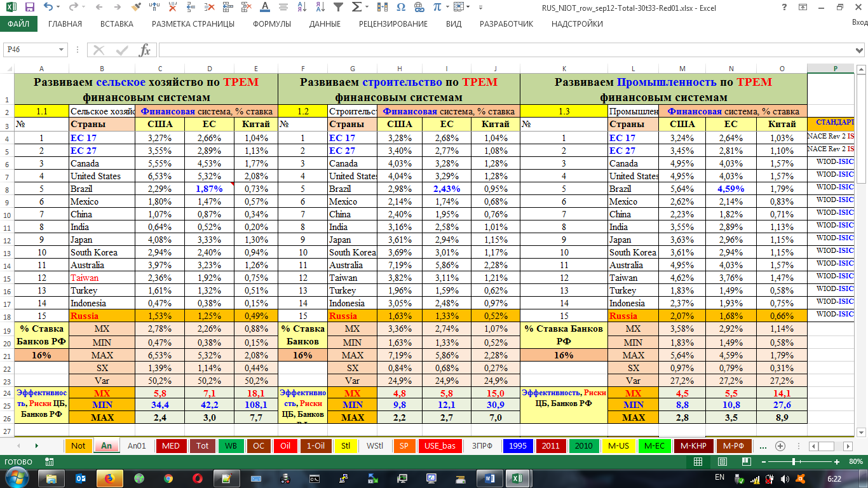The height and width of the screenshot is (488, 868).
Task: Switch to Normal view in status bar
Action: (698, 461)
